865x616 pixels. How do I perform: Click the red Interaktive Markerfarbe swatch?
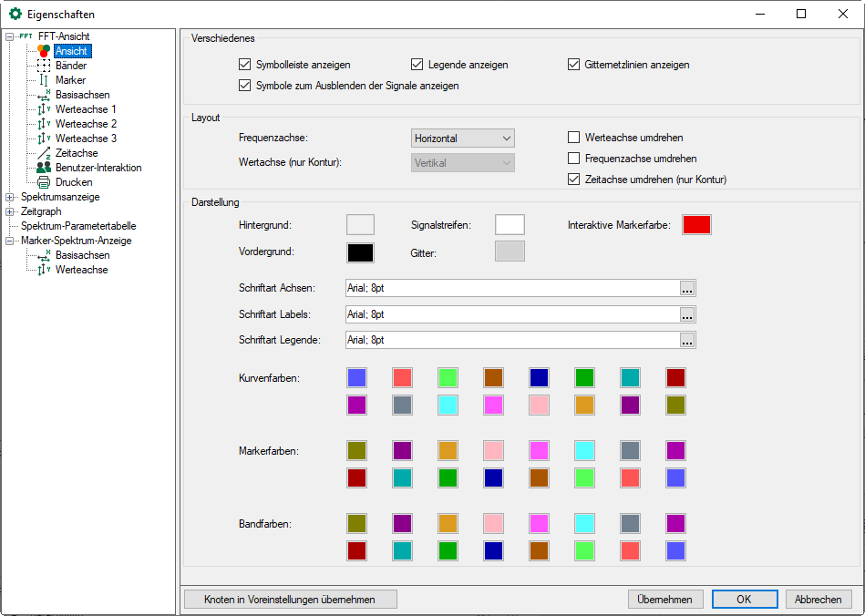click(x=696, y=225)
